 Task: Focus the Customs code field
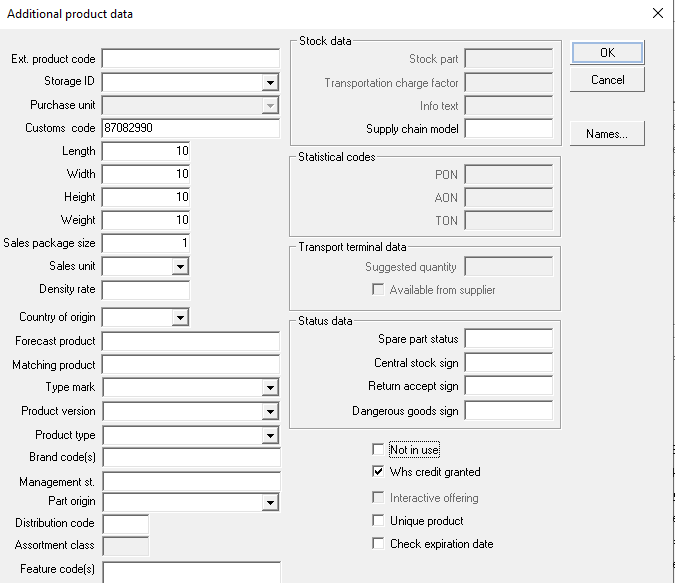point(191,128)
